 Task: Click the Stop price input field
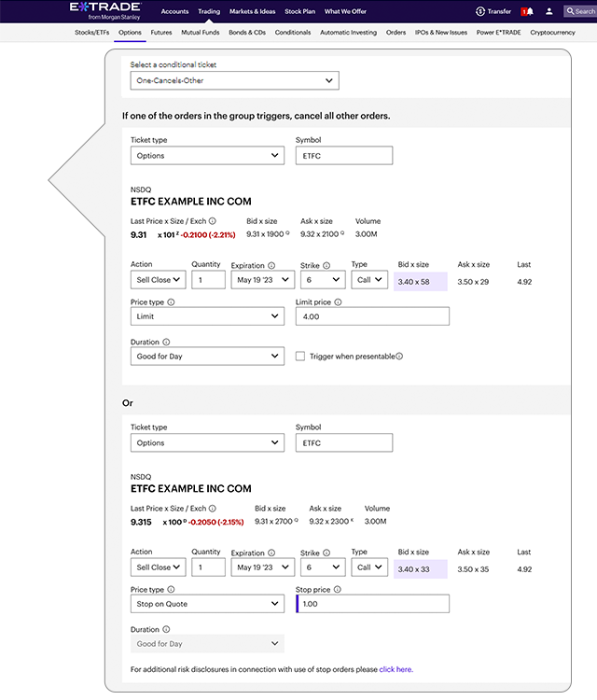point(373,604)
